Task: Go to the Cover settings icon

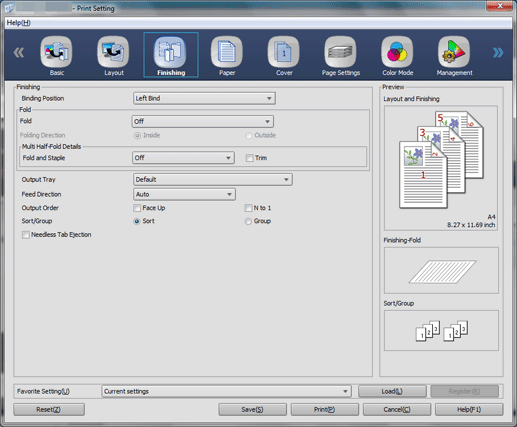Action: click(x=284, y=52)
